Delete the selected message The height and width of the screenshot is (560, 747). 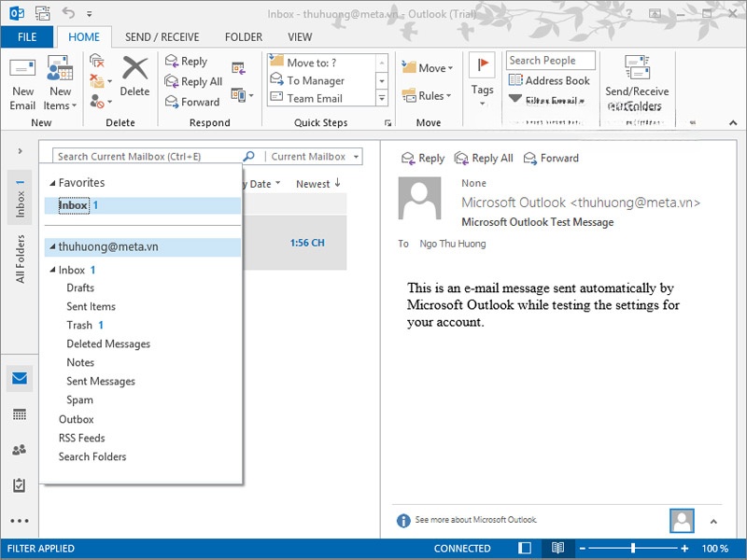134,77
